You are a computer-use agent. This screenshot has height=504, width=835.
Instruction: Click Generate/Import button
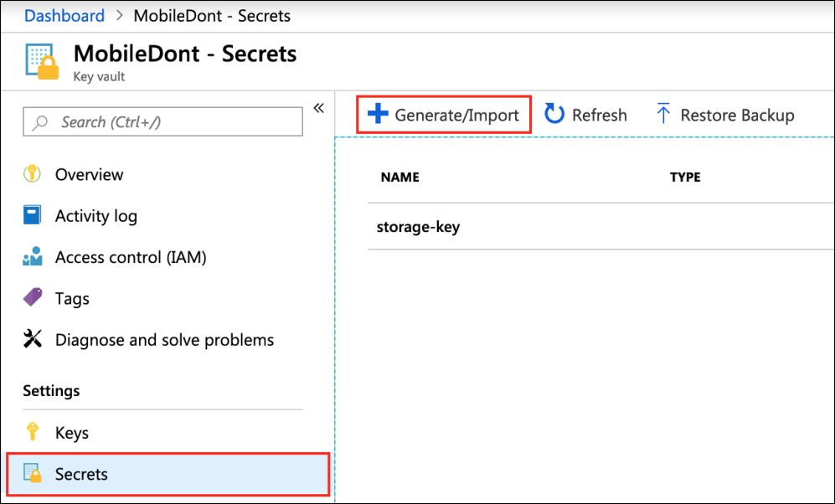point(444,115)
